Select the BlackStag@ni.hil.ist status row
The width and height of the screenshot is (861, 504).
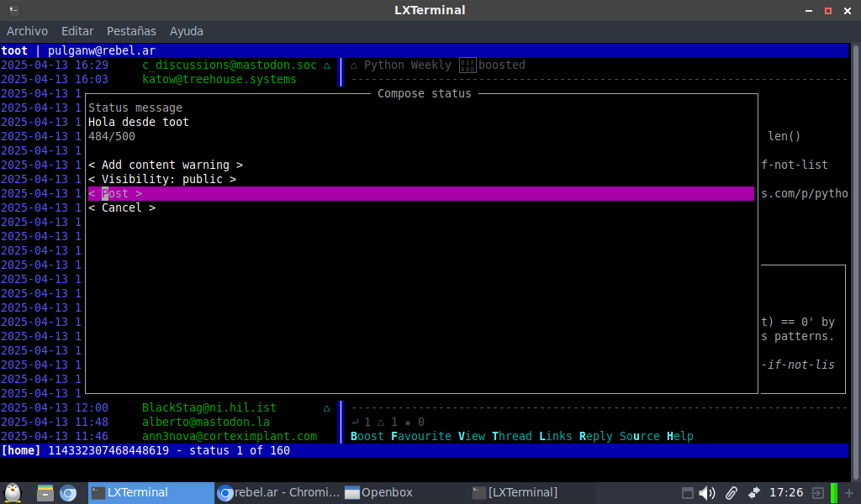point(170,408)
